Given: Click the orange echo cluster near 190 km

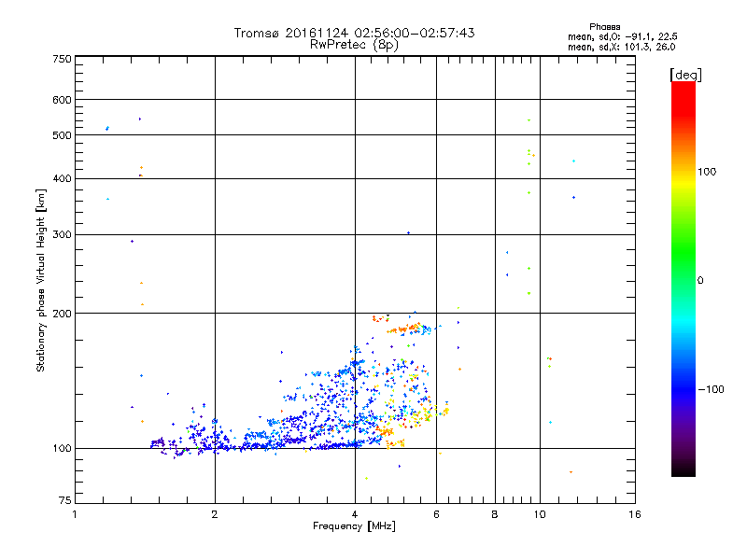Looking at the screenshot, I should click(405, 329).
